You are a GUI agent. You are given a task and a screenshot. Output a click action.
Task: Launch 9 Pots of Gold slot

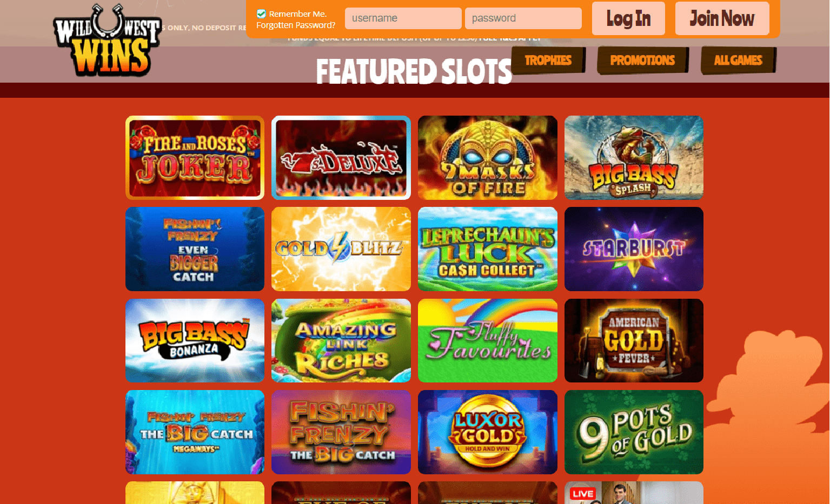pyautogui.click(x=634, y=432)
